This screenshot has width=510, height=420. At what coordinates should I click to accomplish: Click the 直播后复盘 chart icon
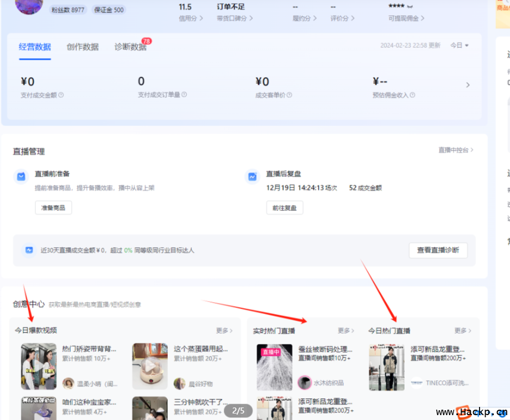253,177
